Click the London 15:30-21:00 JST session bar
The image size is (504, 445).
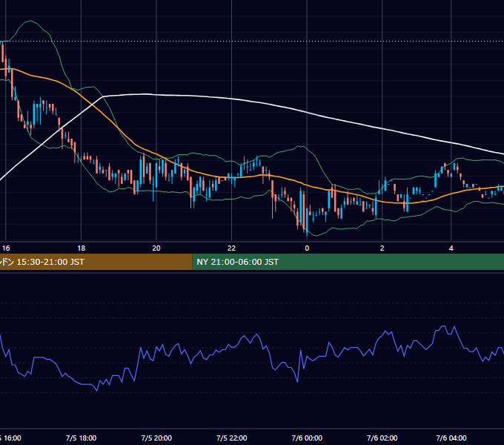pos(96,262)
